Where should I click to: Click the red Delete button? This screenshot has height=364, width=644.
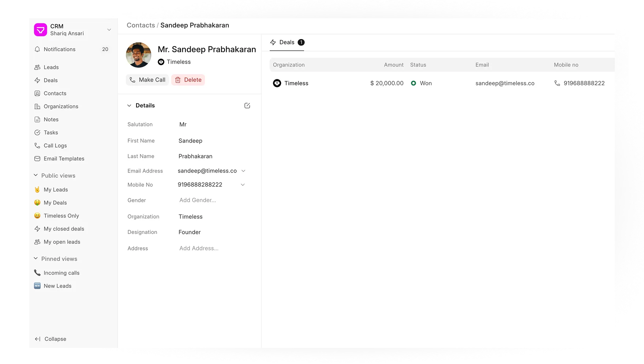click(x=188, y=80)
